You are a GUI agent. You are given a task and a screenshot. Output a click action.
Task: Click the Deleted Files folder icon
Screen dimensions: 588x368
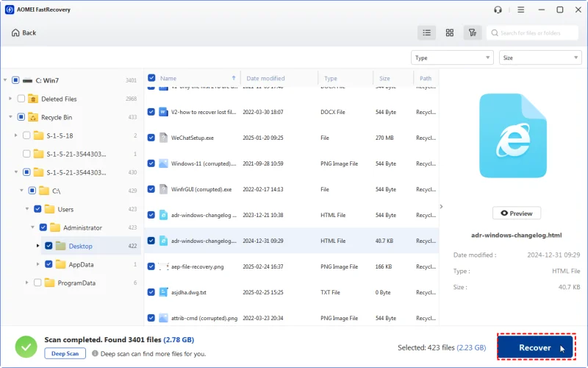pos(32,99)
